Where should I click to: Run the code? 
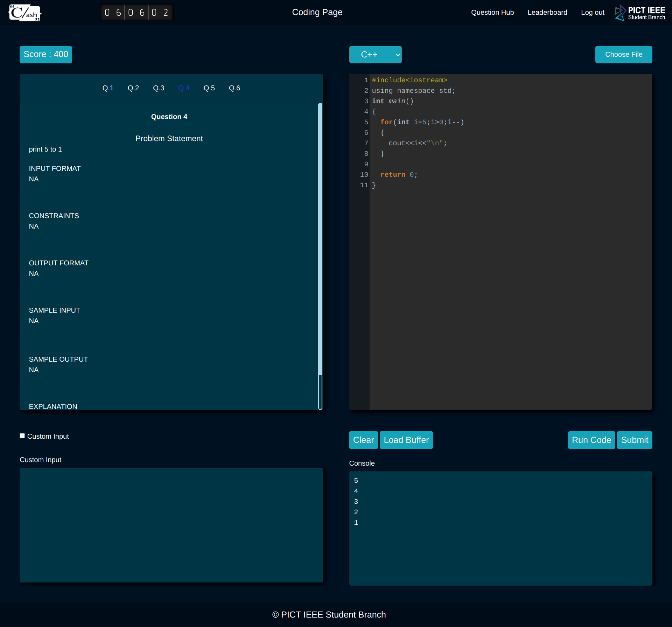(591, 440)
